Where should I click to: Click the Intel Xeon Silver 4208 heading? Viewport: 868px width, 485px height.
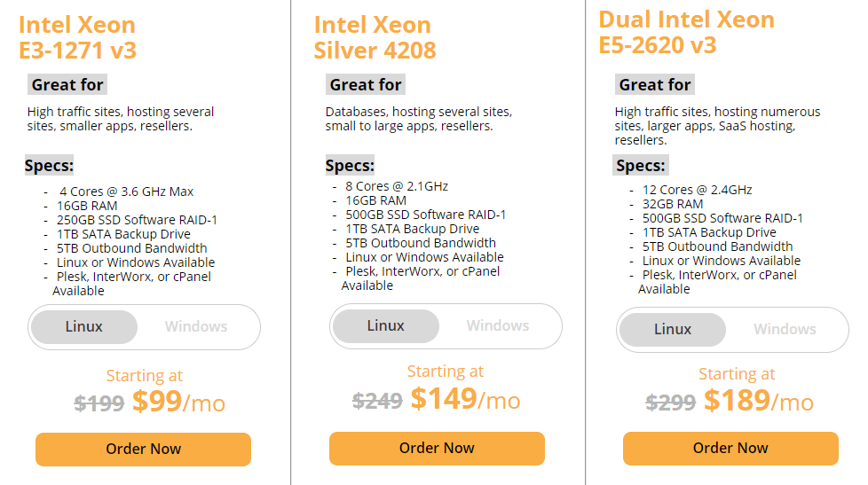coord(375,37)
